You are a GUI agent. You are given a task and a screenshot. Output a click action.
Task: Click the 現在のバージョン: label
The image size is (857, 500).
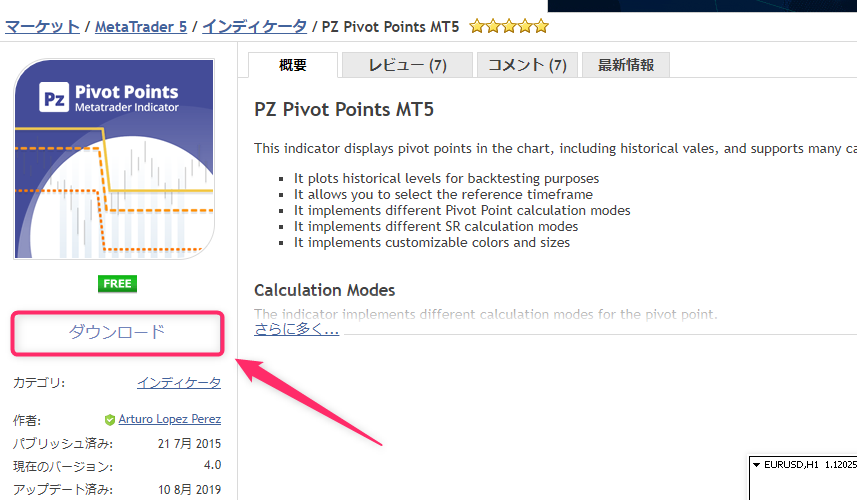pyautogui.click(x=63, y=467)
